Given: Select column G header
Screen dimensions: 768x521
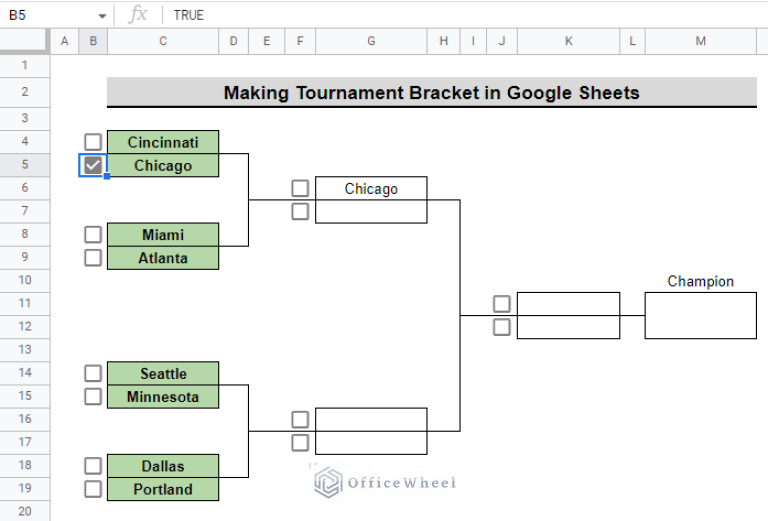Looking at the screenshot, I should [x=371, y=41].
